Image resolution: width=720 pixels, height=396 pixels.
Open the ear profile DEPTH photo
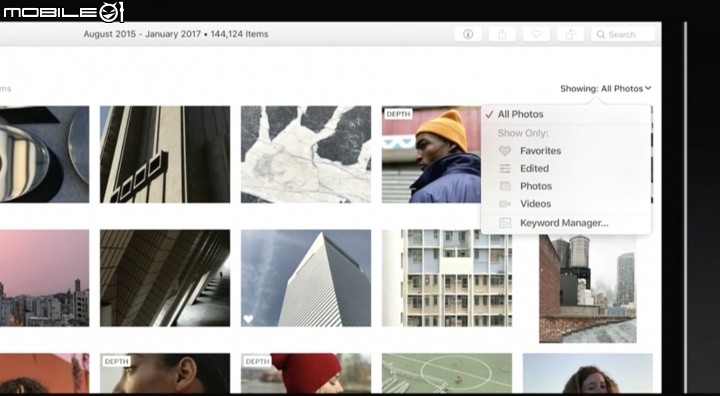pyautogui.click(x=165, y=373)
